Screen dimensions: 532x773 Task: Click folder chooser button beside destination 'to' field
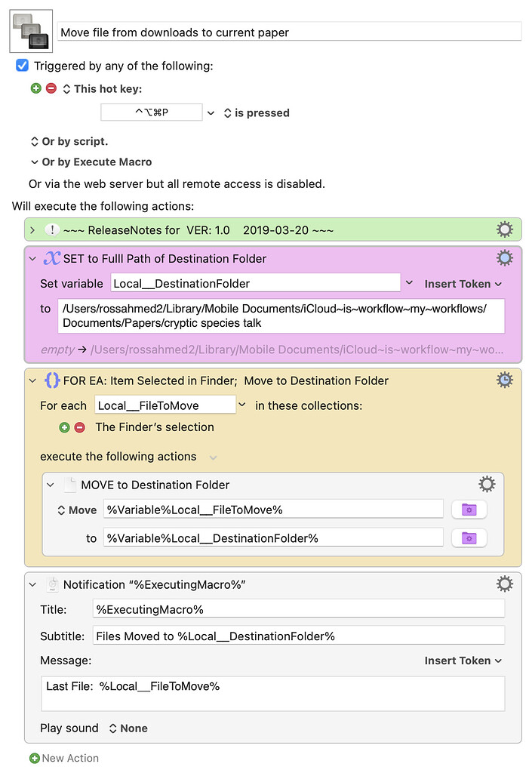pyautogui.click(x=469, y=538)
